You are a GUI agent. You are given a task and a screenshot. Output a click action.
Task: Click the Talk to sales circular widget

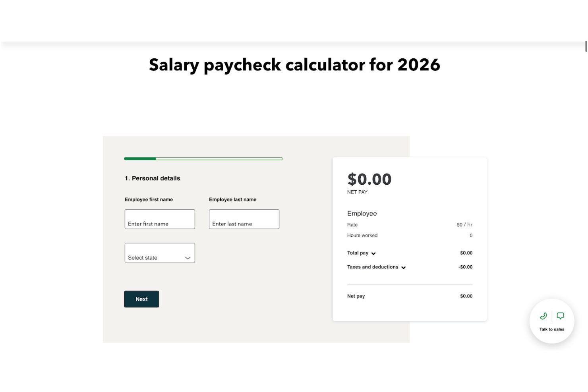click(x=551, y=322)
